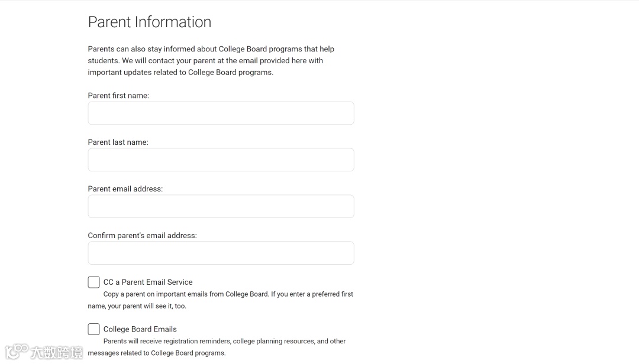Click the 'CC a Parent Email Service' label text
This screenshot has width=639, height=364.
(148, 282)
